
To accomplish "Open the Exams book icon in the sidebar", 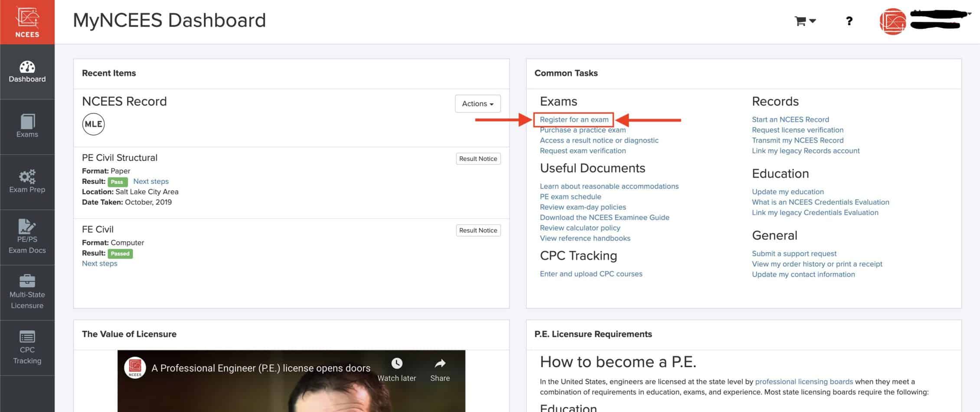I will pyautogui.click(x=27, y=121).
